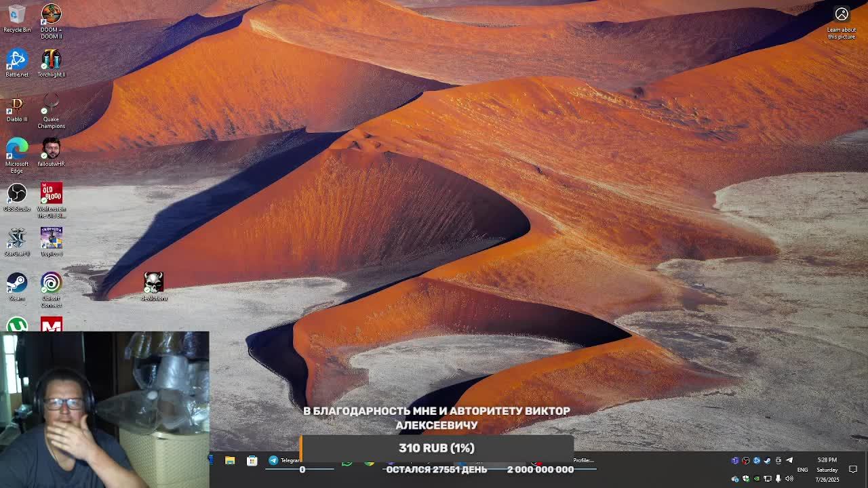This screenshot has width=868, height=488.
Task: Select the Ubisoft Connect desktop icon
Action: (x=51, y=290)
